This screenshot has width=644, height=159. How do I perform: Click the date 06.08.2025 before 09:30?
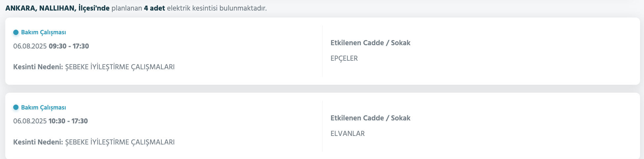pyautogui.click(x=30, y=46)
